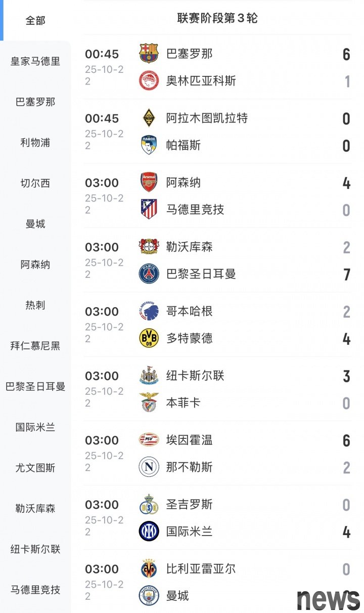This screenshot has width=364, height=613.
Task: Tap the Atlético Madrid badge icon
Action: point(149,209)
